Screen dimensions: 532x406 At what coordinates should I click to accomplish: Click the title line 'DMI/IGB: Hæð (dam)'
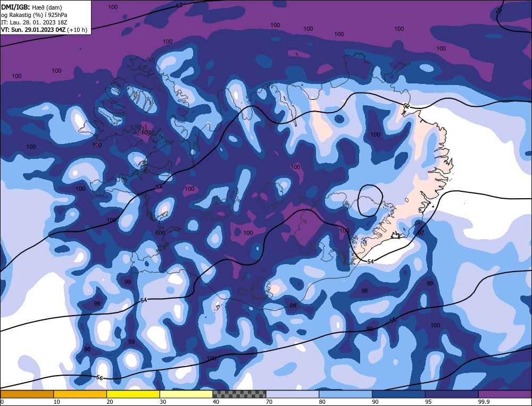click(31, 7)
